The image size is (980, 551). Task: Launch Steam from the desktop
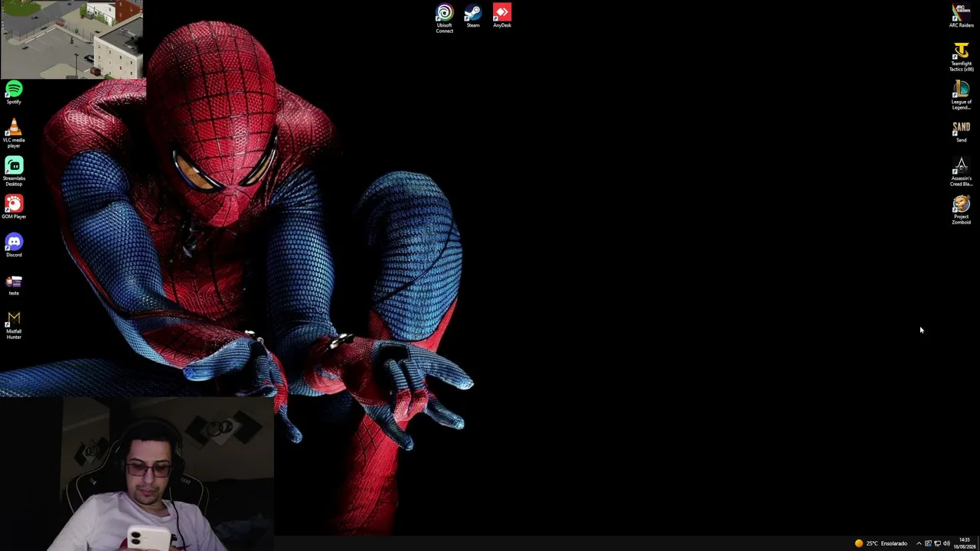(x=473, y=15)
